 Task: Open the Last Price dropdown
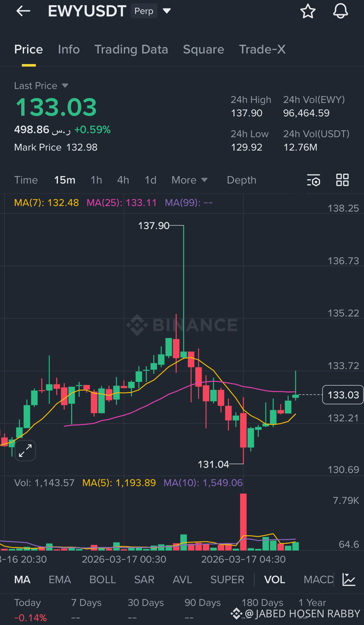[x=41, y=86]
